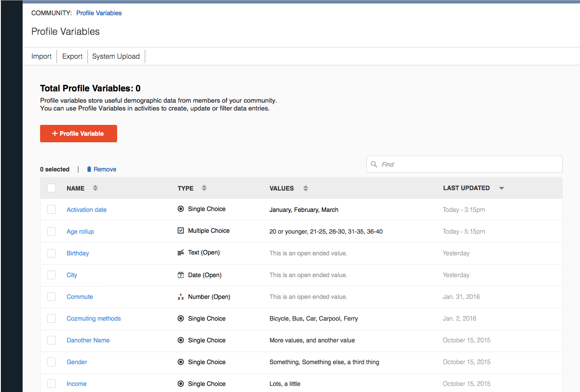Click the Multiple Choice checkbox icon in Age rollup row

coord(181,231)
